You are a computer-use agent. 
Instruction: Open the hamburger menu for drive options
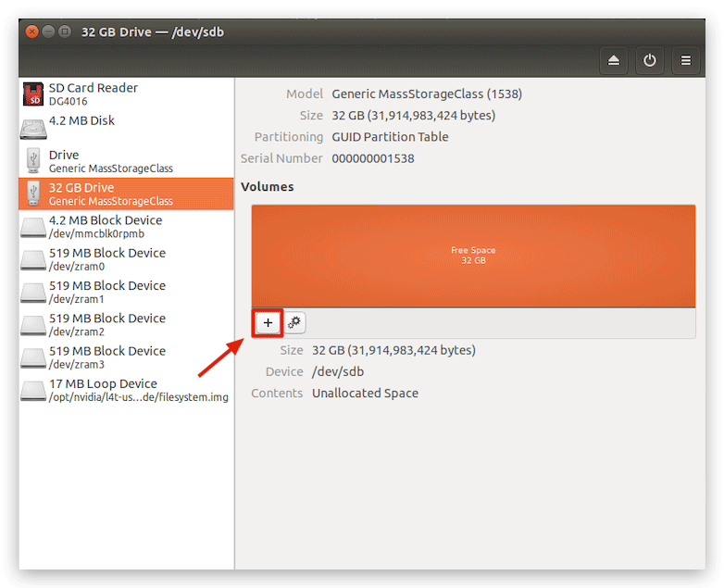(x=686, y=60)
